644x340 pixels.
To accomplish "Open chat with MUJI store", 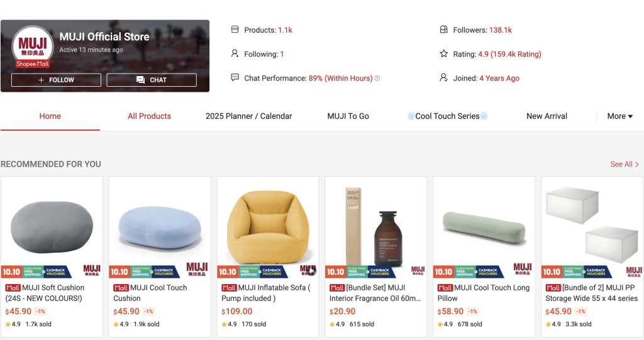I will point(152,80).
